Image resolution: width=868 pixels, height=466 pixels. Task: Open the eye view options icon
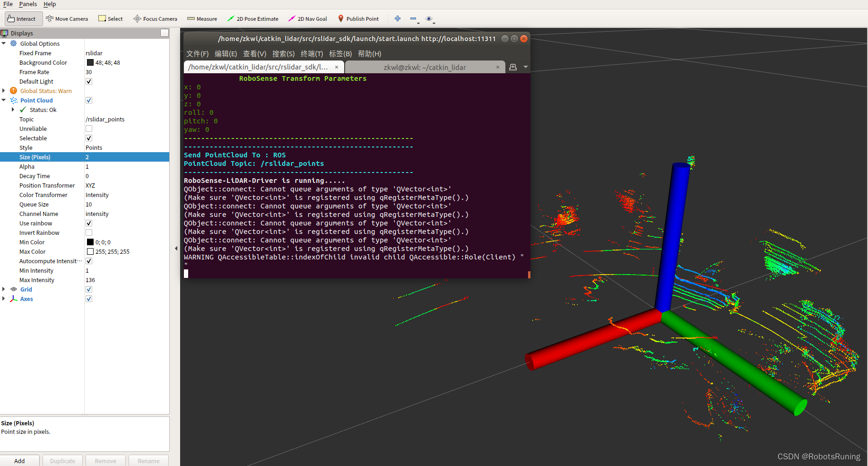coord(429,19)
